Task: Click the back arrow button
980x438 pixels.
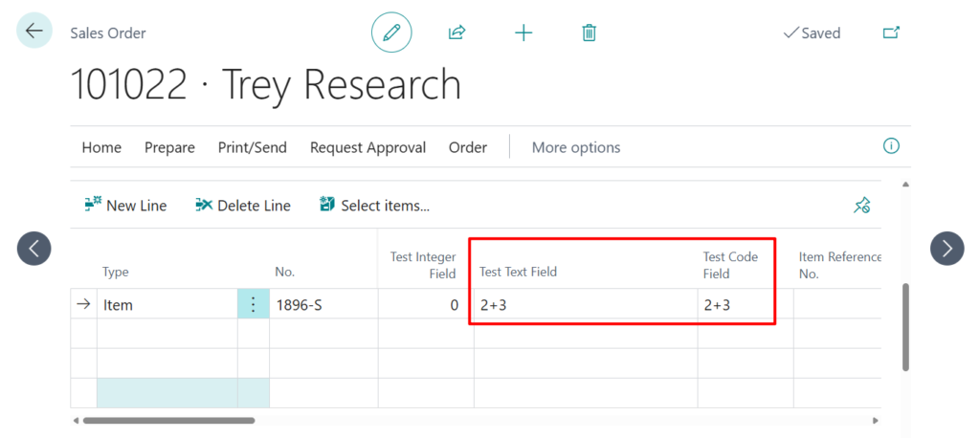Action: (x=34, y=32)
